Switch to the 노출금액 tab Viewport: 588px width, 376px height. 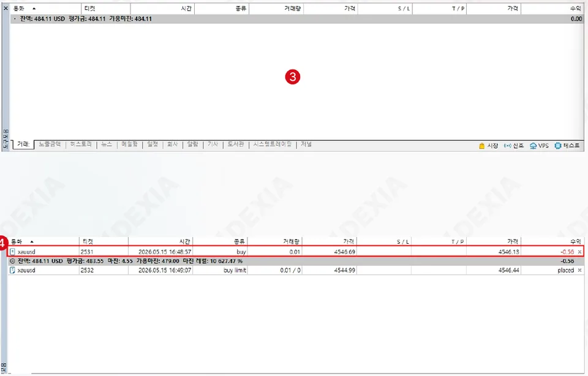click(50, 145)
